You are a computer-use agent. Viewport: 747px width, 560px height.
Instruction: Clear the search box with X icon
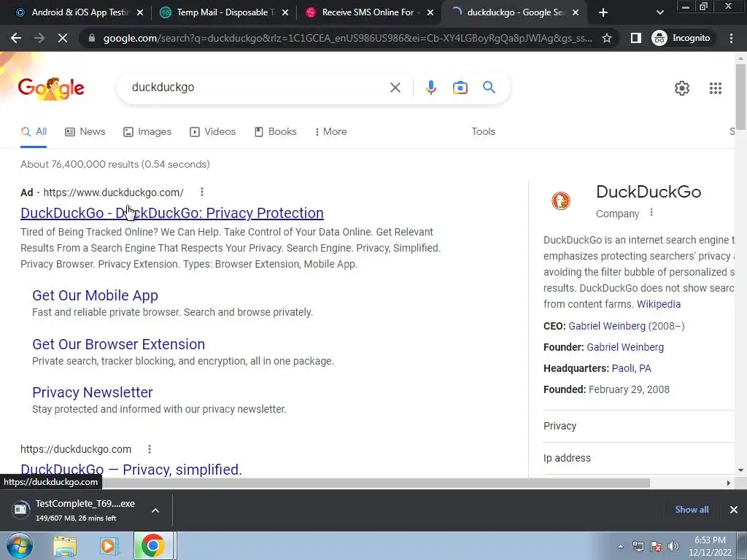coord(395,87)
